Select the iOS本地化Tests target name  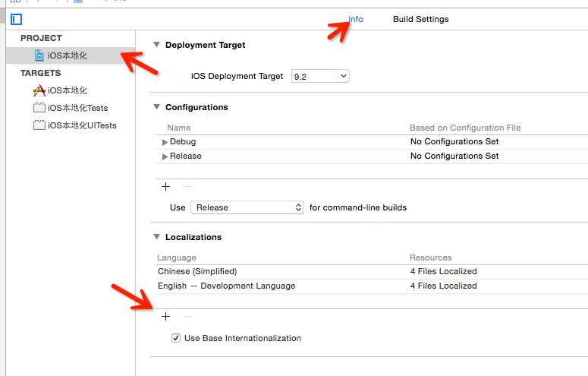(77, 108)
